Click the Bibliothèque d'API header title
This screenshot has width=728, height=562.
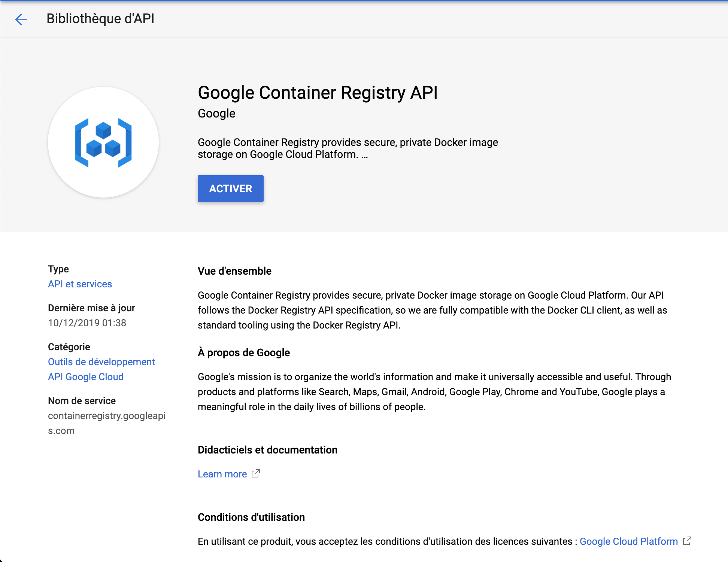[100, 19]
